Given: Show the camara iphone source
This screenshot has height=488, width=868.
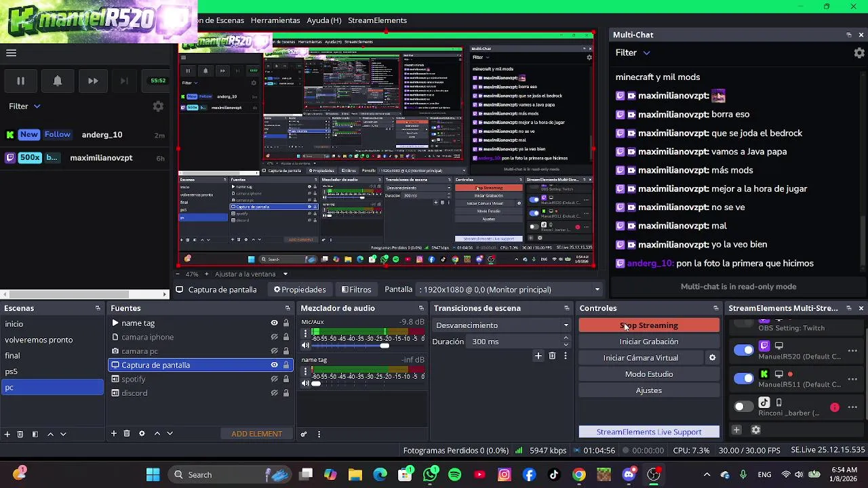Looking at the screenshot, I should click(274, 337).
